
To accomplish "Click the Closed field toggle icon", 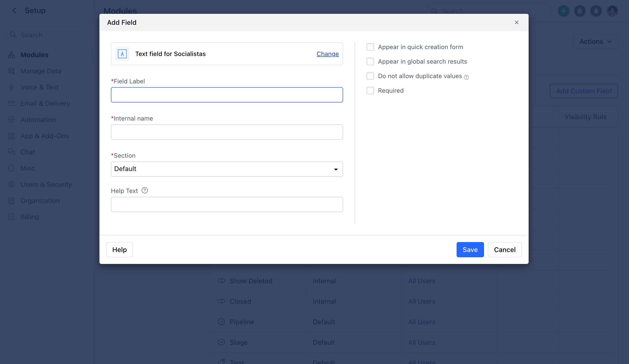I will pyautogui.click(x=221, y=301).
